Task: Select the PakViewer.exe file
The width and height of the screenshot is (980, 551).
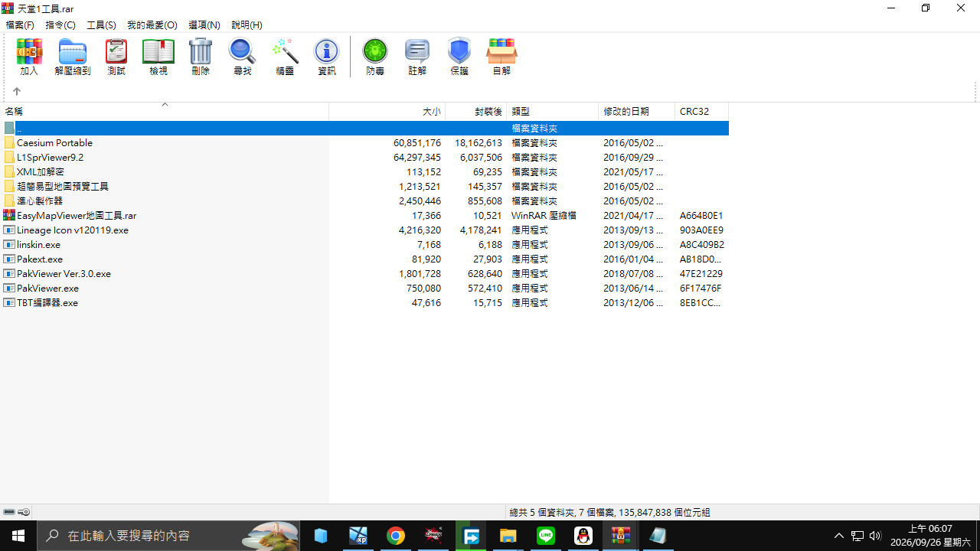Action: coord(47,288)
